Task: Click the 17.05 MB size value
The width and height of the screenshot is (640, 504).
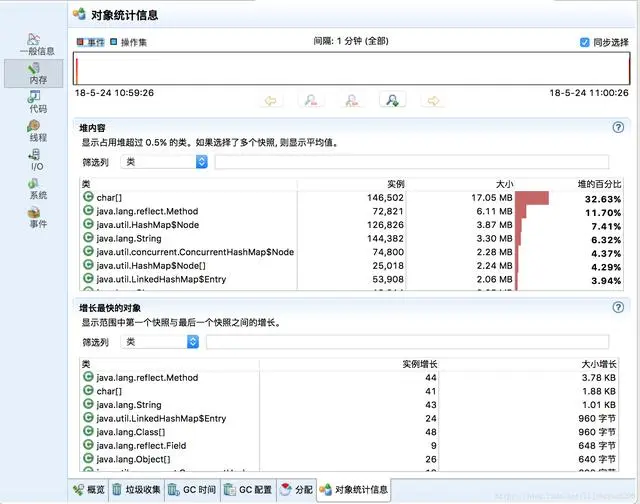Action: point(491,198)
